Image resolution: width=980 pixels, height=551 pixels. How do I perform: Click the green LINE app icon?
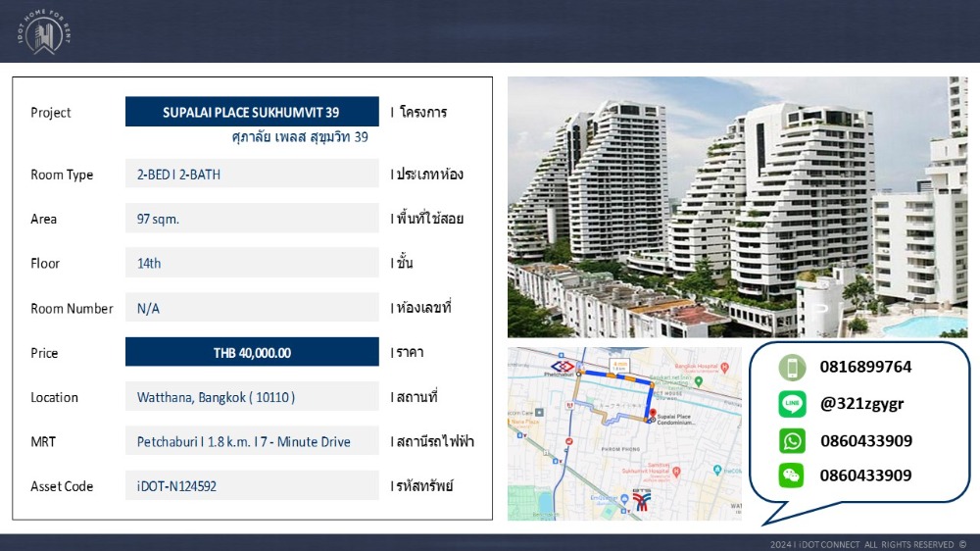(792, 404)
